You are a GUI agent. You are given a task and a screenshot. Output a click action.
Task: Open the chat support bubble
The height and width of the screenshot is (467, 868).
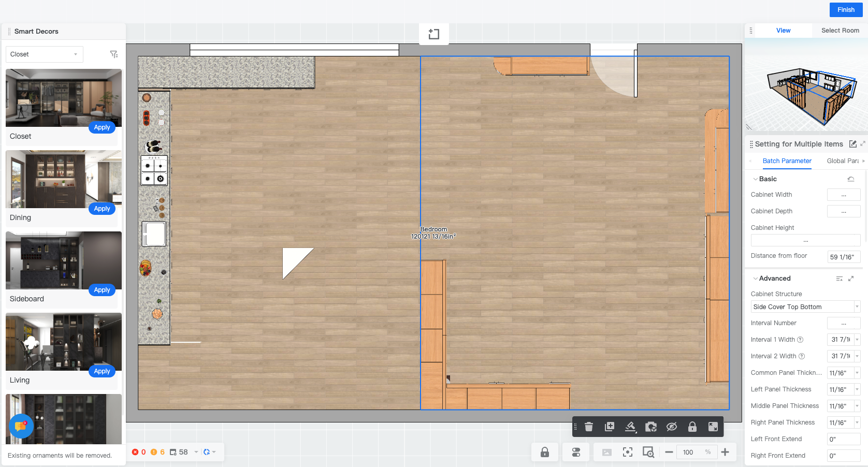tap(21, 426)
